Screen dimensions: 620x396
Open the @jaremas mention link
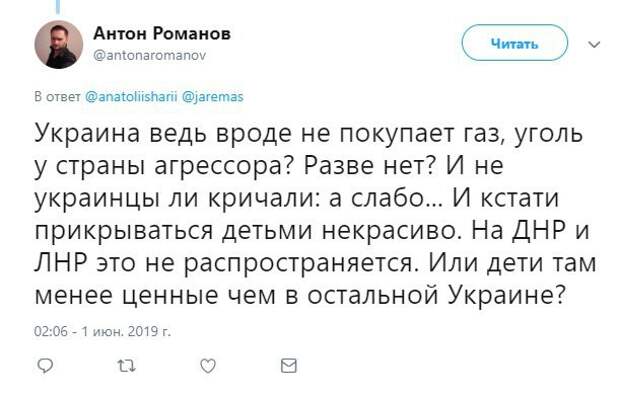(212, 97)
